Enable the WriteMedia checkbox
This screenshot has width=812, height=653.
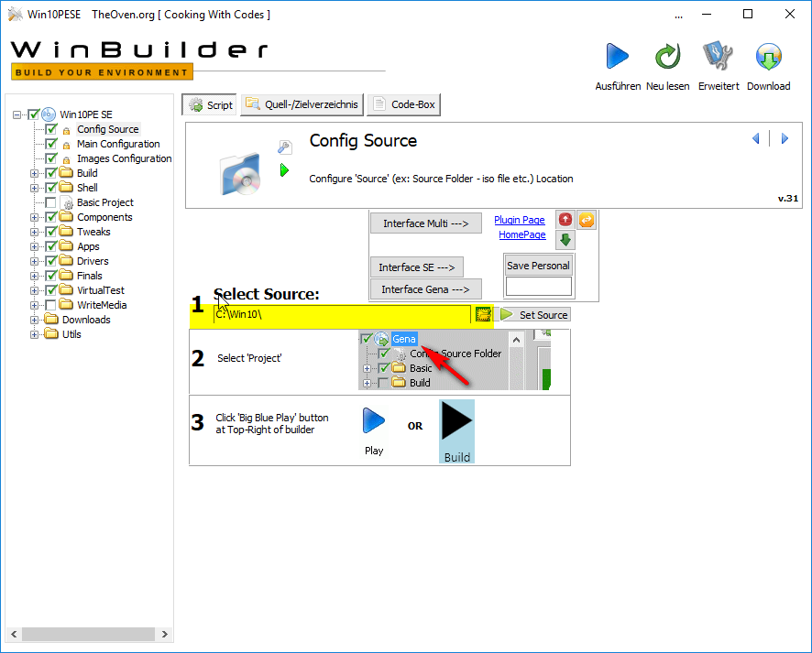click(x=50, y=305)
